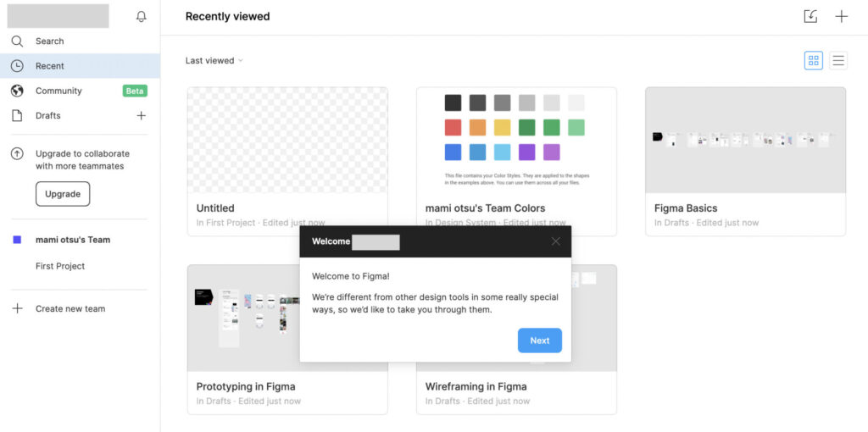Click the Untitled file title
The height and width of the screenshot is (432, 868).
tap(215, 208)
